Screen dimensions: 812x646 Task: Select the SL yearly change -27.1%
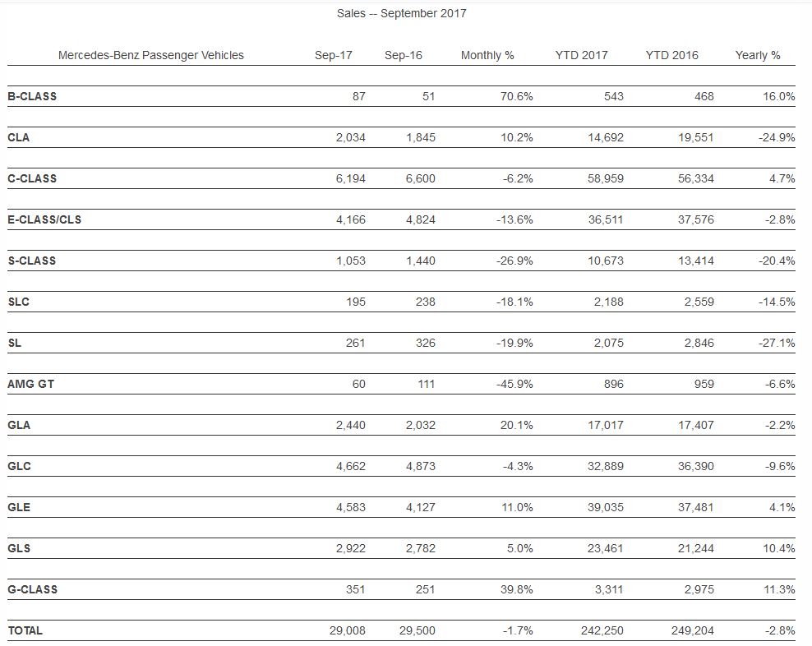click(x=776, y=343)
